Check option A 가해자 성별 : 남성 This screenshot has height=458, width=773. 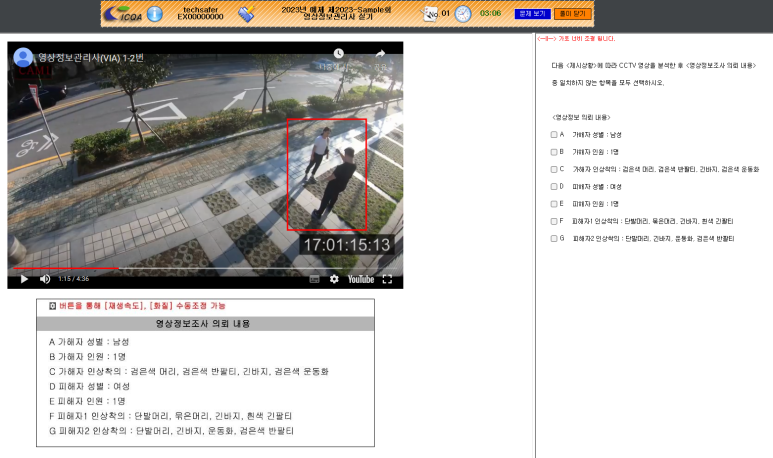(x=554, y=135)
